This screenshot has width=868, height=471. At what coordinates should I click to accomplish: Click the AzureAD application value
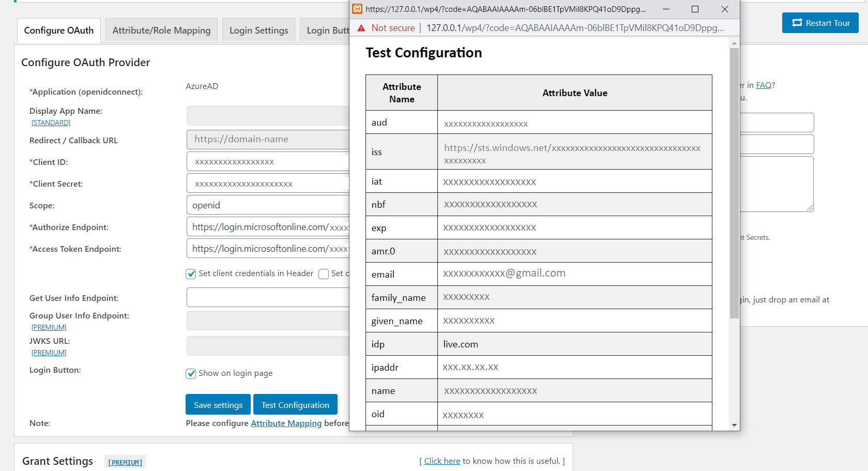(x=202, y=86)
